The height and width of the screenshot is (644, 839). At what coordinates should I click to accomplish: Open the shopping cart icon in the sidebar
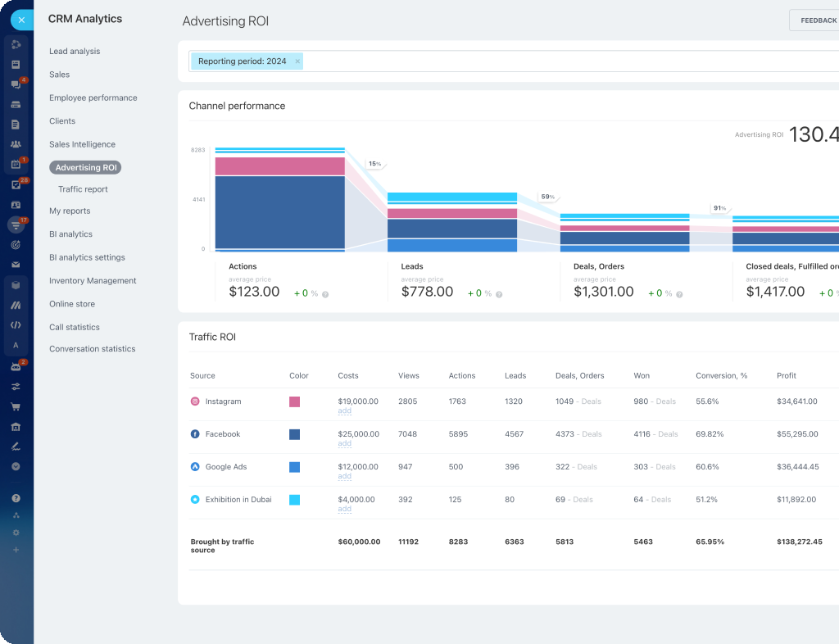pyautogui.click(x=16, y=406)
